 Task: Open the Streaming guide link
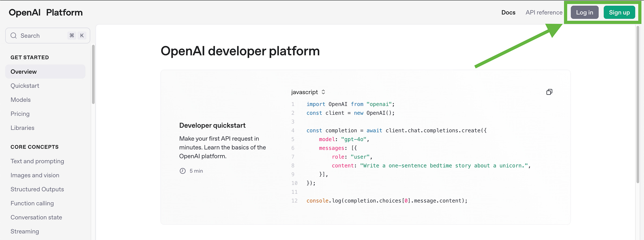25,231
